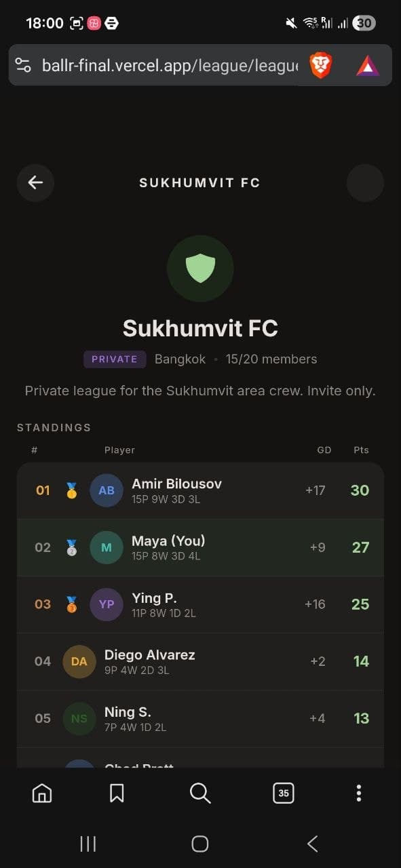
Task: Open the three-dot browser menu
Action: coord(358,793)
